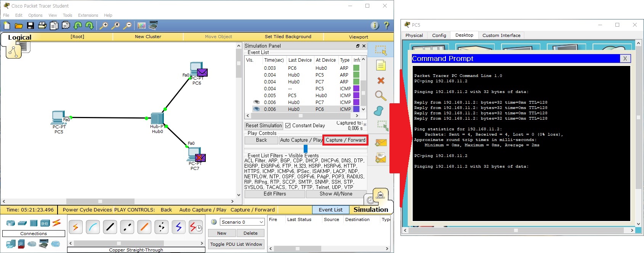
Task: Choose the Console cable connection
Action: [x=93, y=227]
